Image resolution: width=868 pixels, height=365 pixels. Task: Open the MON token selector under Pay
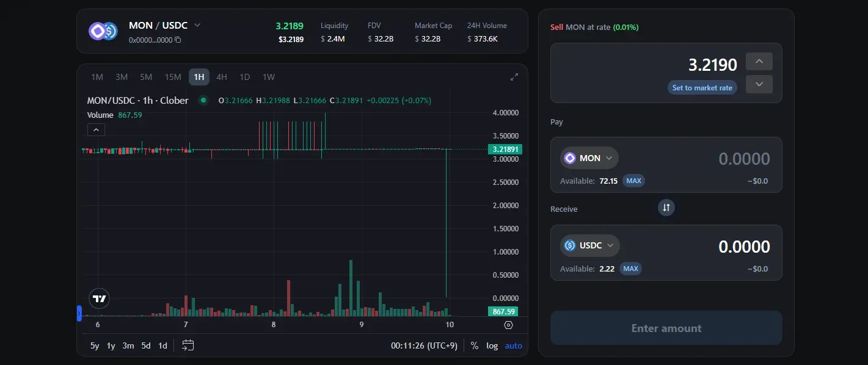point(589,158)
